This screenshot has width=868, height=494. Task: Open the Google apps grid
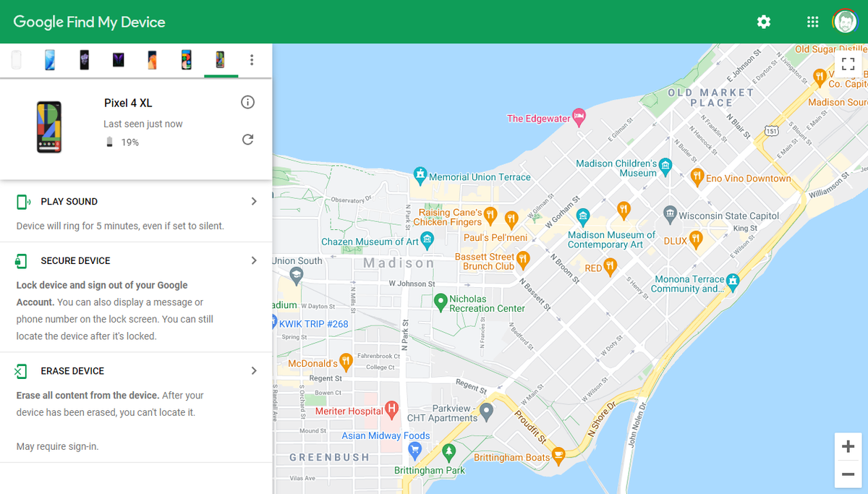tap(812, 22)
